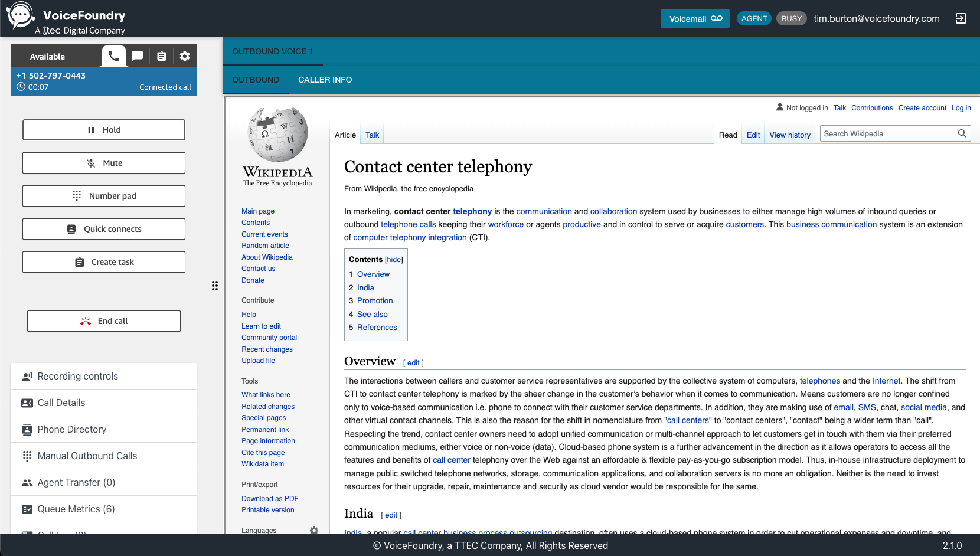Click the Phone Directory book icon

tap(27, 430)
